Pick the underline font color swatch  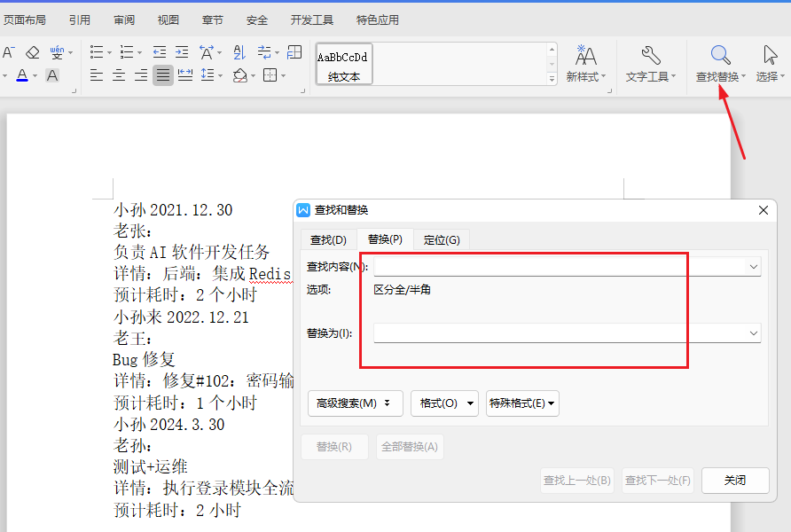tap(22, 75)
